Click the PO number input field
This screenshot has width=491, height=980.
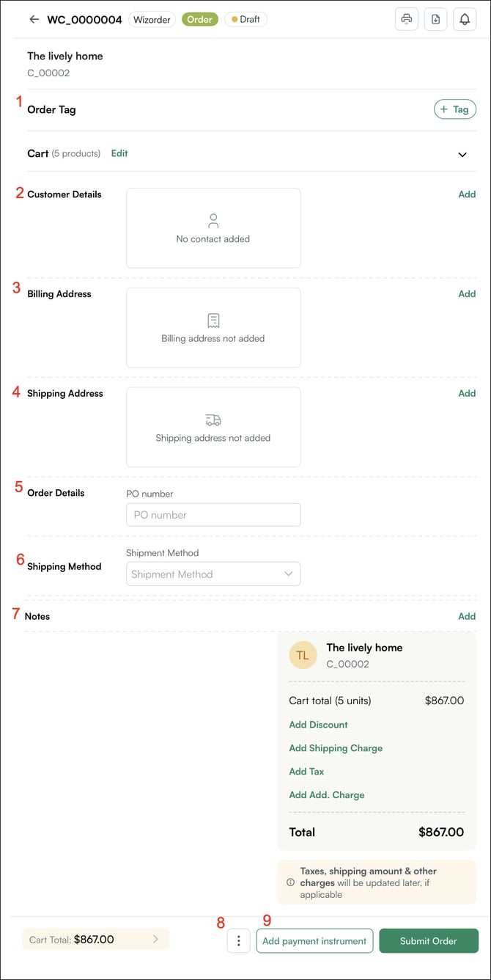pyautogui.click(x=213, y=514)
